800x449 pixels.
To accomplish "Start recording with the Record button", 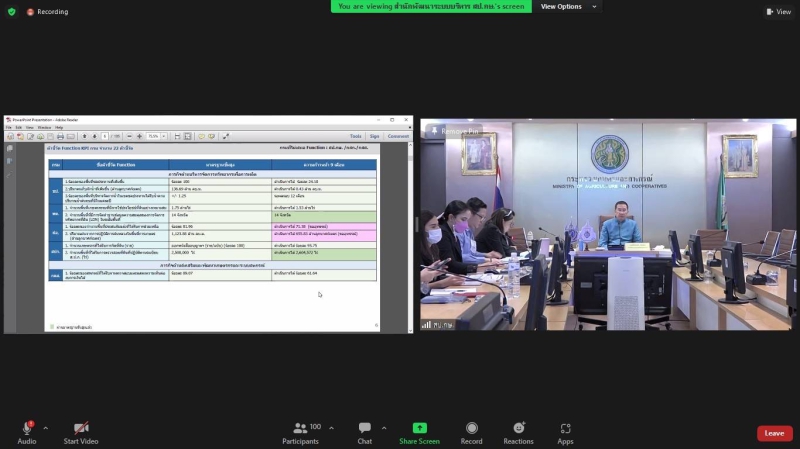I will tap(471, 428).
